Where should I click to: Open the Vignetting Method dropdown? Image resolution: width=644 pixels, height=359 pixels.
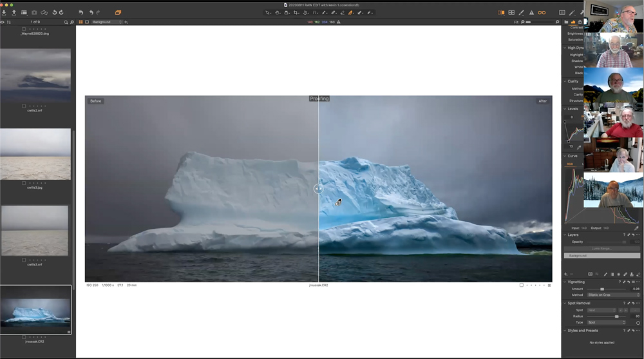[613, 295]
